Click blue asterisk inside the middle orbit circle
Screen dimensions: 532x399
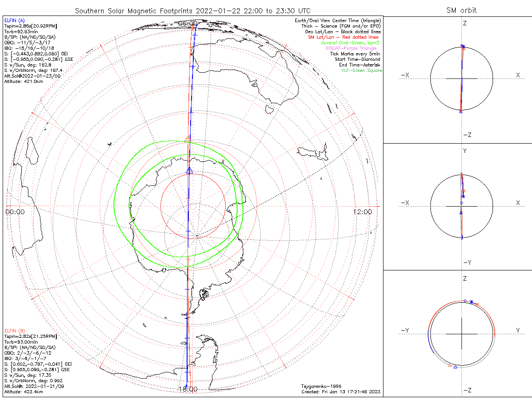pyautogui.click(x=463, y=196)
